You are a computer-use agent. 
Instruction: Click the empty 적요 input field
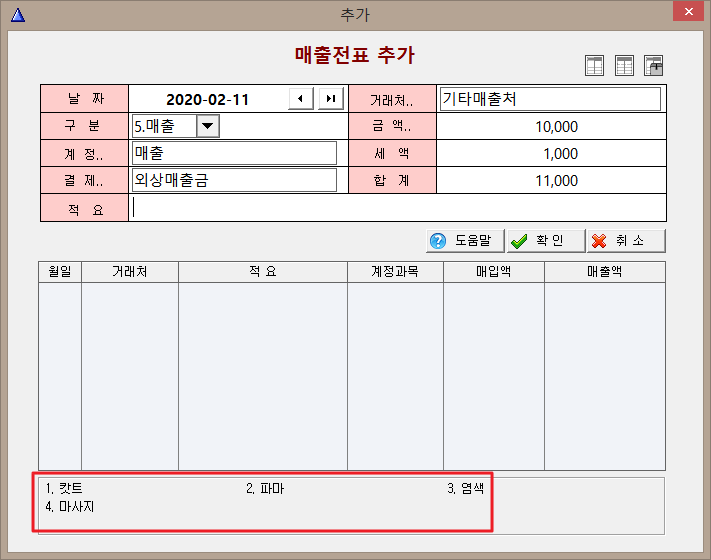pos(397,208)
